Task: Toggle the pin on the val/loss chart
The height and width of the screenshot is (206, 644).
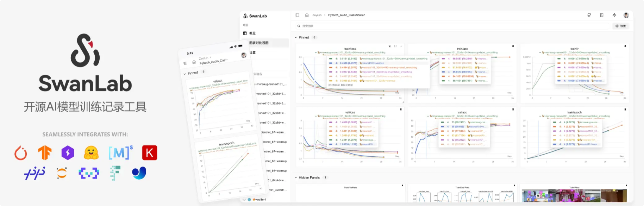Action: [401, 110]
